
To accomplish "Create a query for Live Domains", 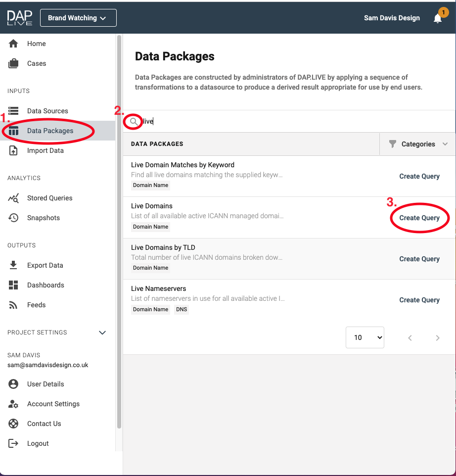I will coord(419,218).
